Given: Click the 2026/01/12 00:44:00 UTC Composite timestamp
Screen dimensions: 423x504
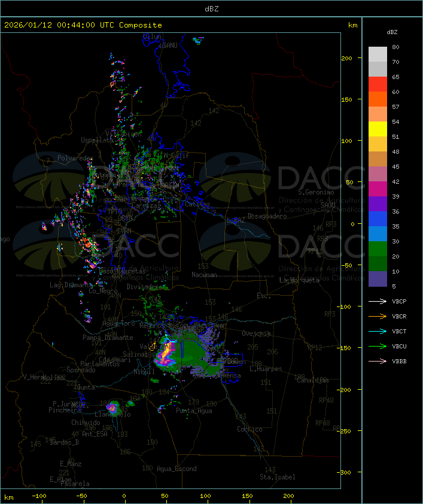Looking at the screenshot, I should (x=83, y=25).
